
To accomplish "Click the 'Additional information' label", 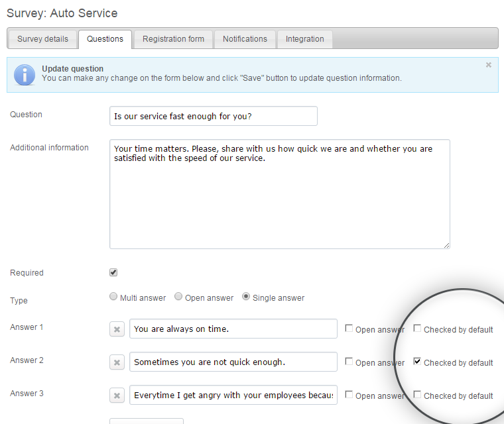I will (49, 148).
